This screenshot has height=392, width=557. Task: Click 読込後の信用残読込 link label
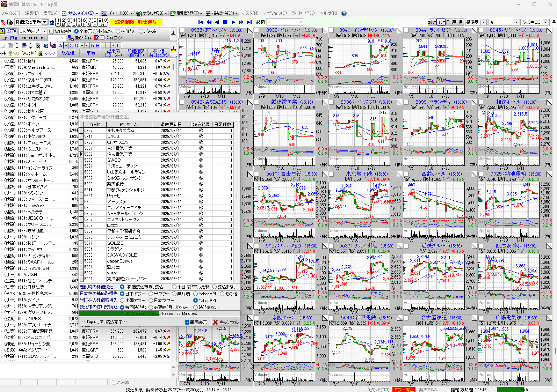[x=99, y=307]
